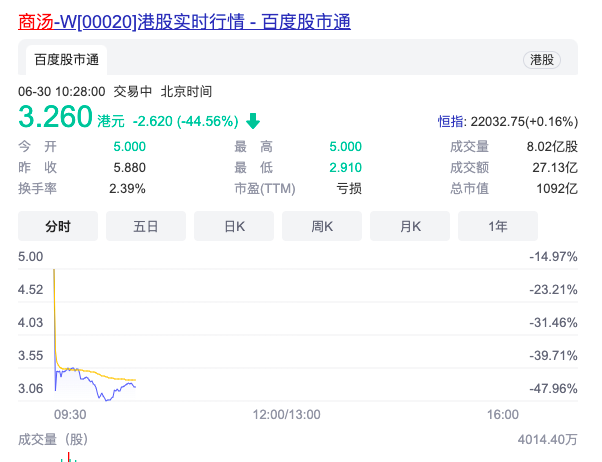Click the 市盈(TTM) value 亏损

tap(349, 189)
